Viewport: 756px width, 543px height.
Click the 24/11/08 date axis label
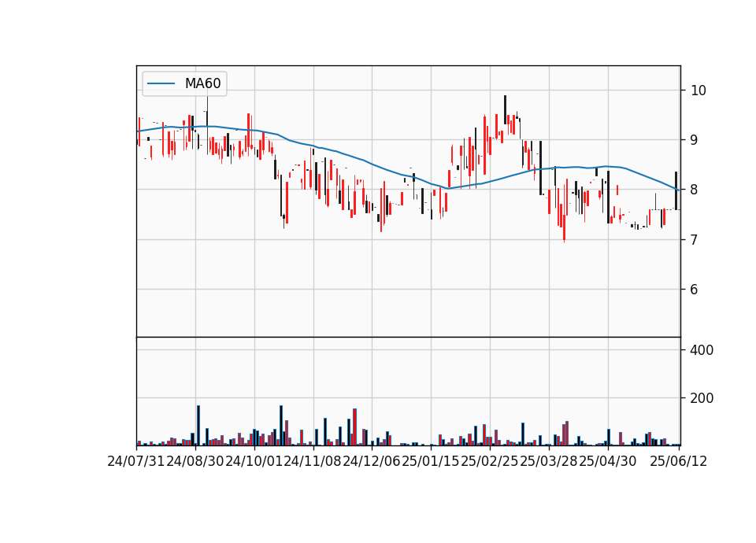coord(313,461)
